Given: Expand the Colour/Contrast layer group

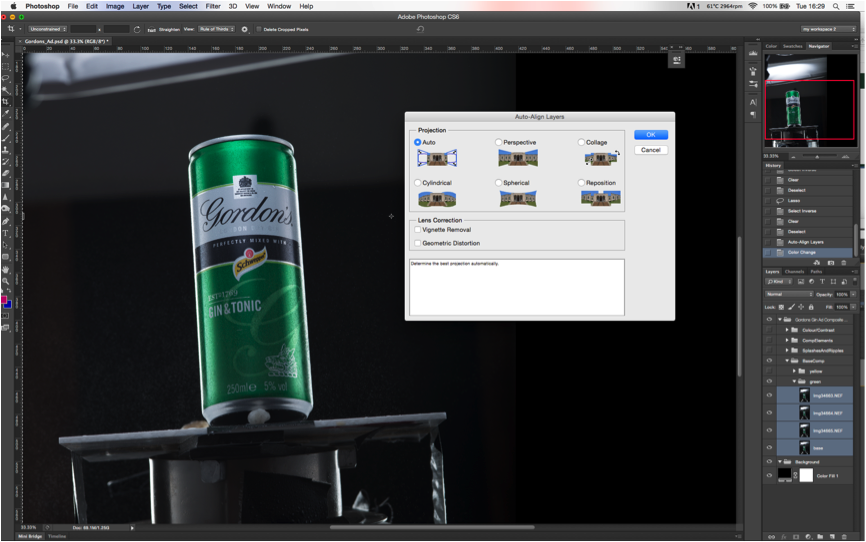Looking at the screenshot, I should pyautogui.click(x=787, y=330).
